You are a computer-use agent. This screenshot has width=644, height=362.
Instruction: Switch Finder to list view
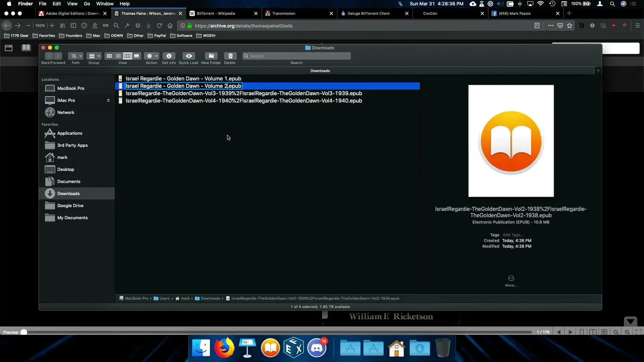point(118,56)
